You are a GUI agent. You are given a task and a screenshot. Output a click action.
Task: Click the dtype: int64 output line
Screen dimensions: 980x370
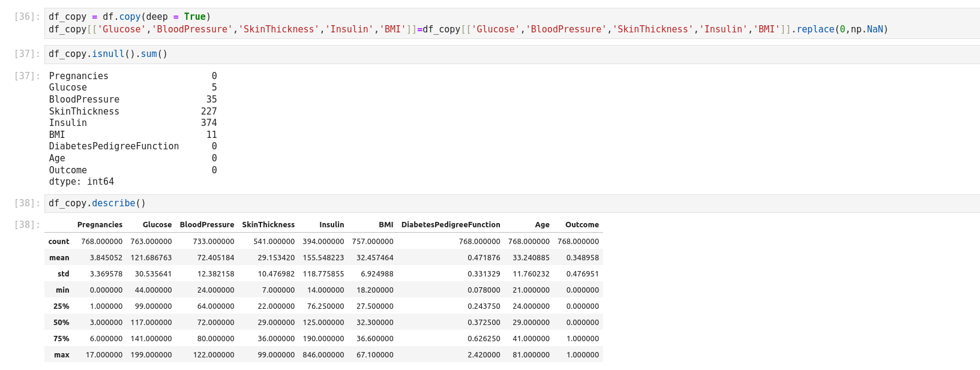click(82, 182)
